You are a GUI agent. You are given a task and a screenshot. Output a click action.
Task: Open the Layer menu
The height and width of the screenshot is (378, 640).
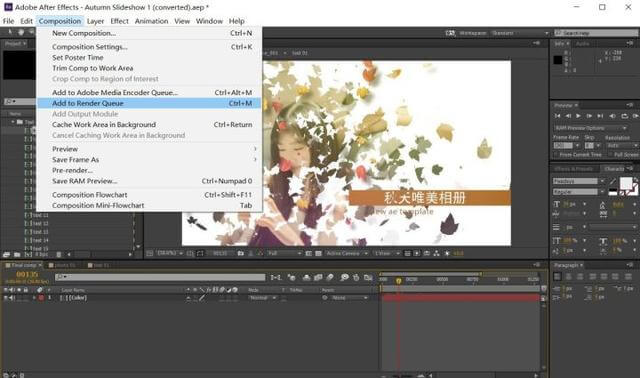[95, 21]
